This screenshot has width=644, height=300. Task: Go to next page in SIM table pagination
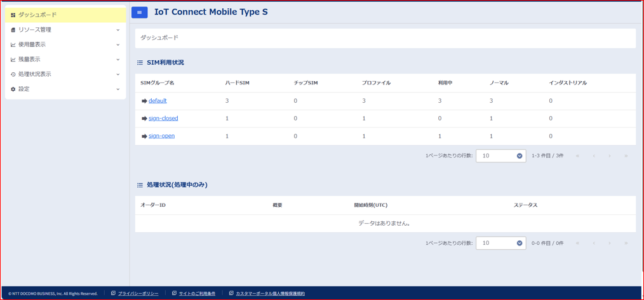click(x=610, y=156)
